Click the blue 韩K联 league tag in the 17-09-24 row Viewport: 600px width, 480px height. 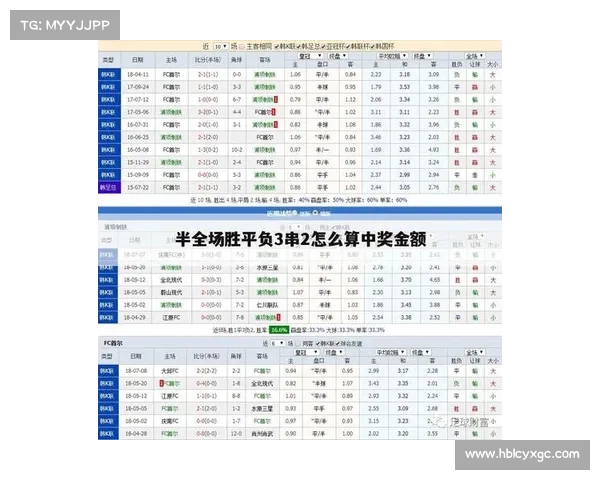point(109,87)
